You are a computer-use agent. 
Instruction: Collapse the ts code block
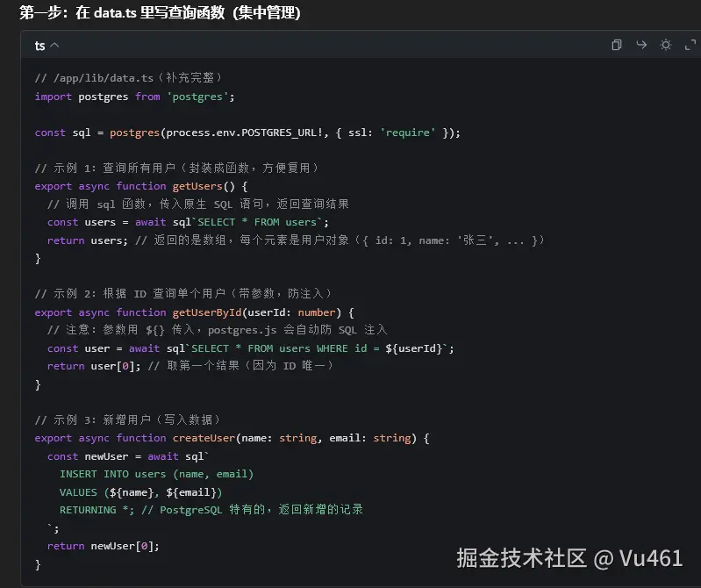55,45
